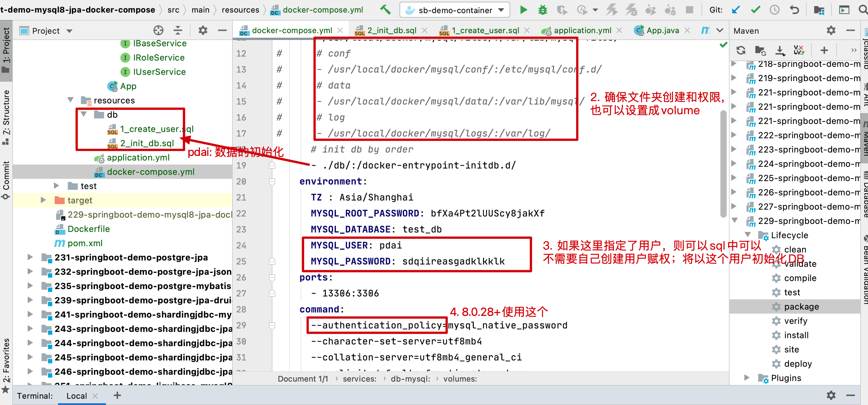Toggle fold marker at line 26
The image size is (868, 405).
click(x=272, y=278)
